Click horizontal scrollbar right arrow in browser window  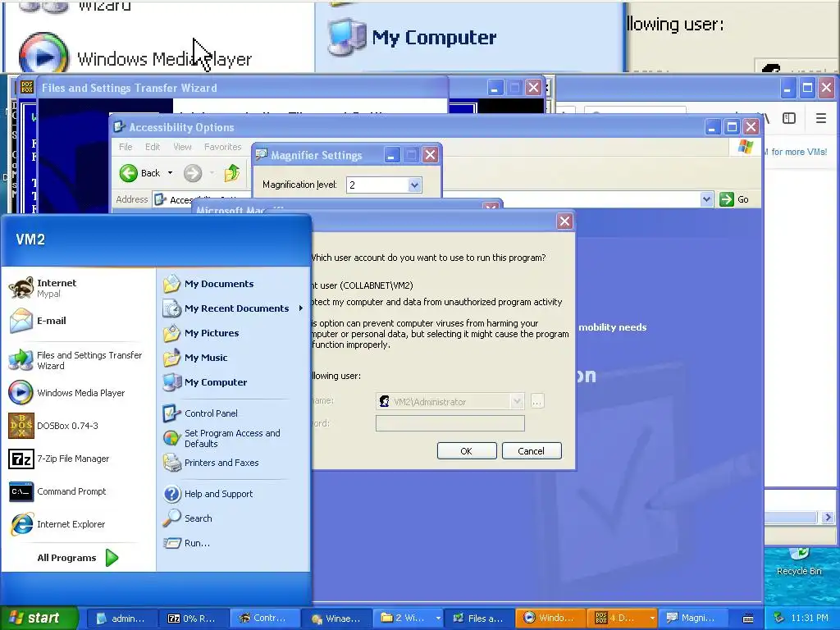(827, 518)
